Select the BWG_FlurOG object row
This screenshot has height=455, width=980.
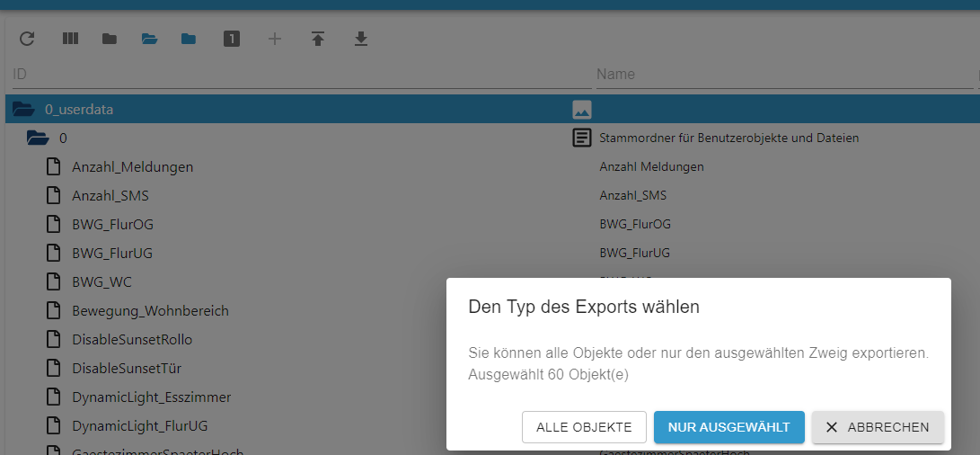coord(490,224)
